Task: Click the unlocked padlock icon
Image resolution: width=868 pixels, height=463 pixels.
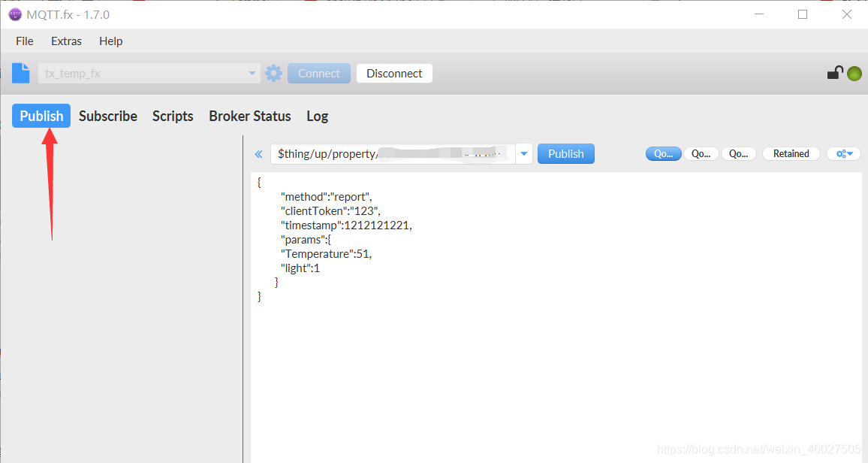Action: tap(835, 73)
